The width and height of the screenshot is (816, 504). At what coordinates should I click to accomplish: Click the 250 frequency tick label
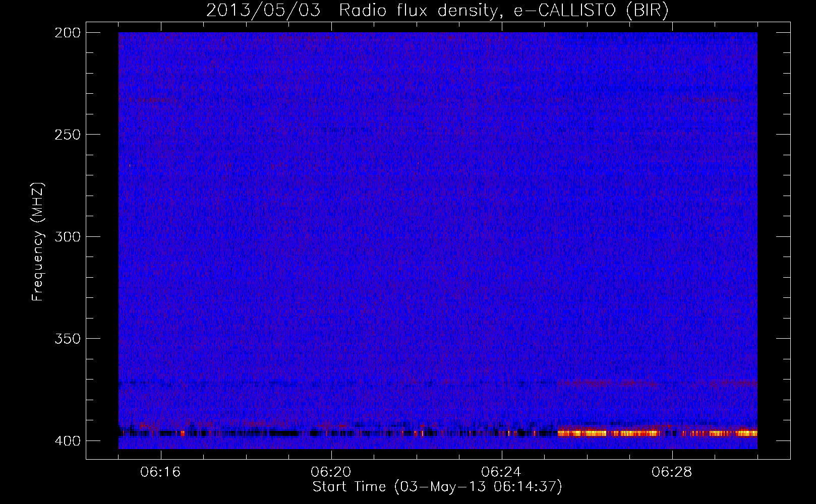click(67, 135)
